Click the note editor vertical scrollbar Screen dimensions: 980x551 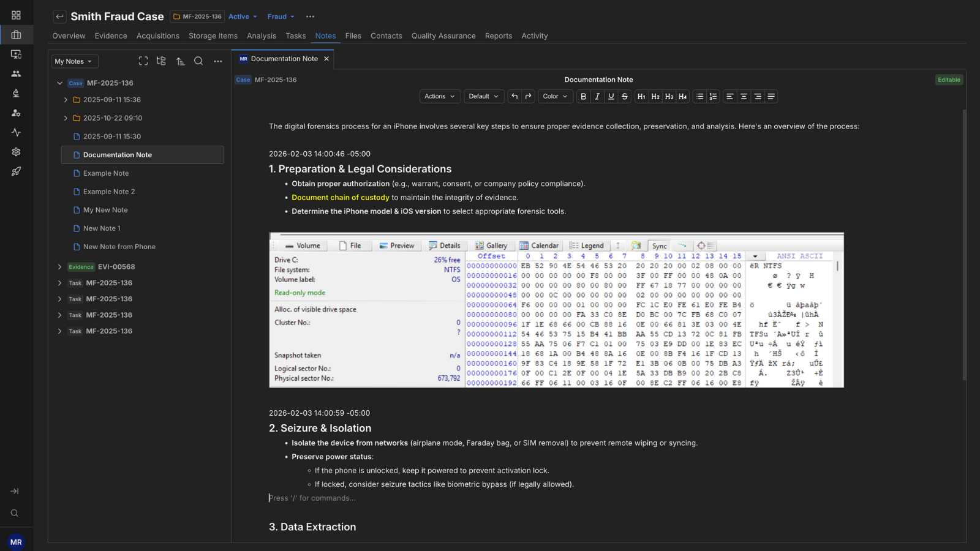pos(964,245)
